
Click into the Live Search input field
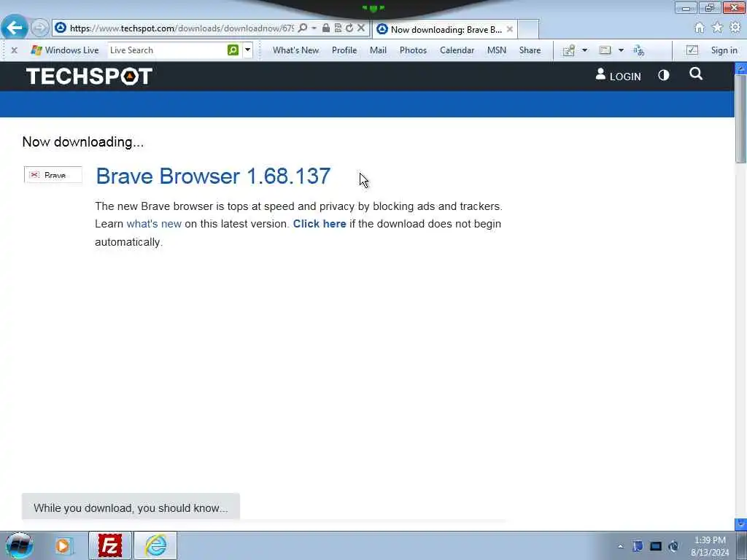point(167,50)
